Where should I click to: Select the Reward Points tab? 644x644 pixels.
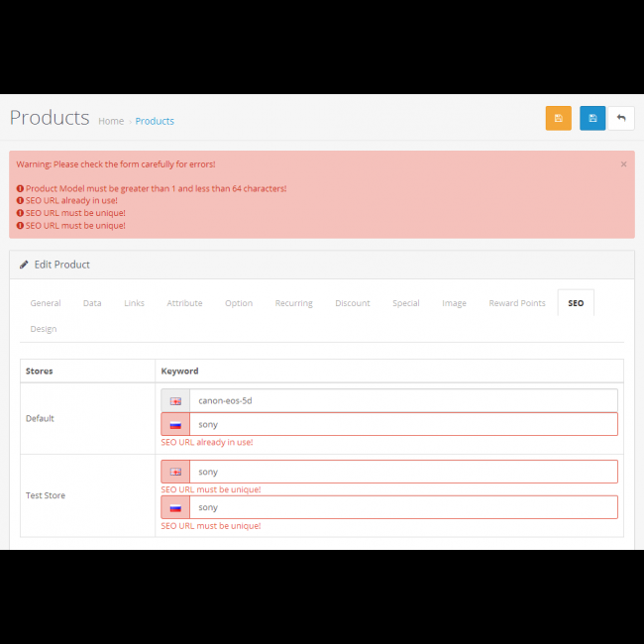(x=517, y=303)
